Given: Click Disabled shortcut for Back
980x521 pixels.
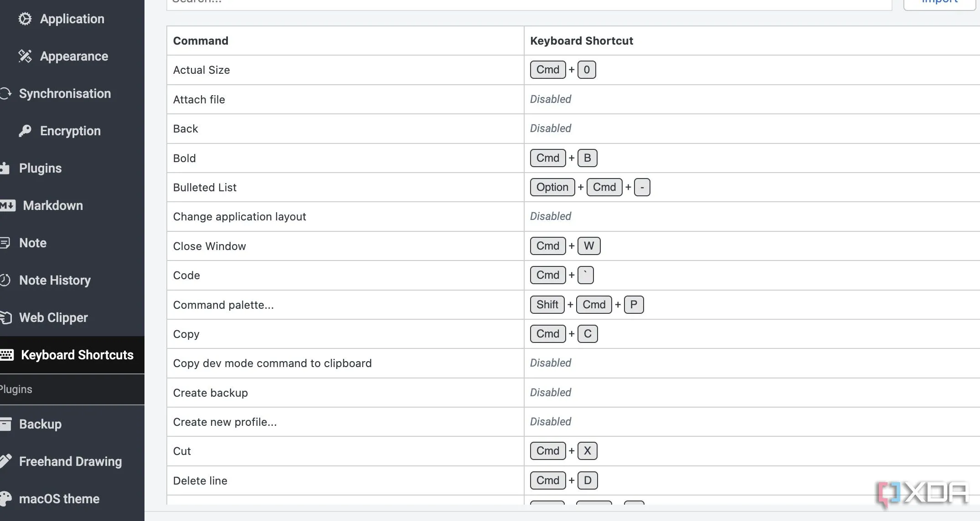Looking at the screenshot, I should pos(551,128).
